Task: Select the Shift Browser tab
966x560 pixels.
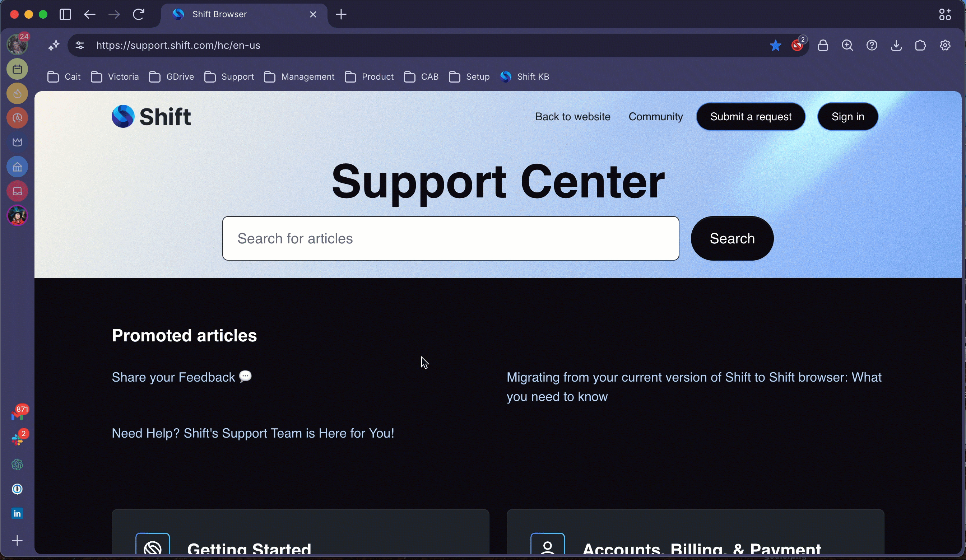Action: [244, 15]
